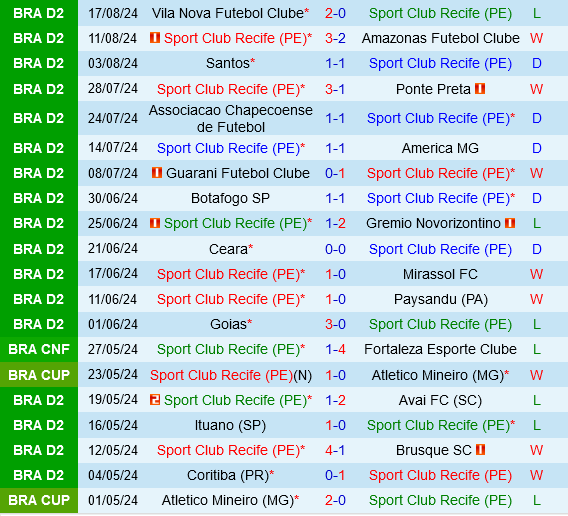Open Sport Club Recife (PE) in the 17/08/24 row

440,13
